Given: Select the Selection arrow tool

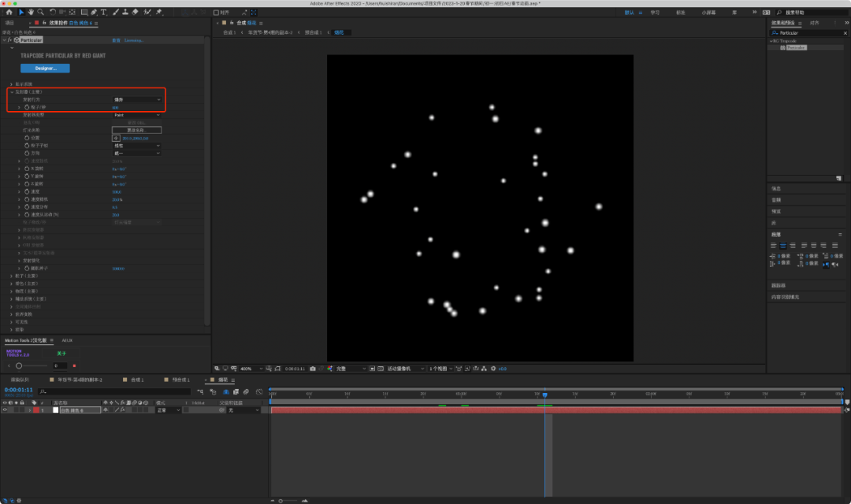Looking at the screenshot, I should click(x=20, y=13).
